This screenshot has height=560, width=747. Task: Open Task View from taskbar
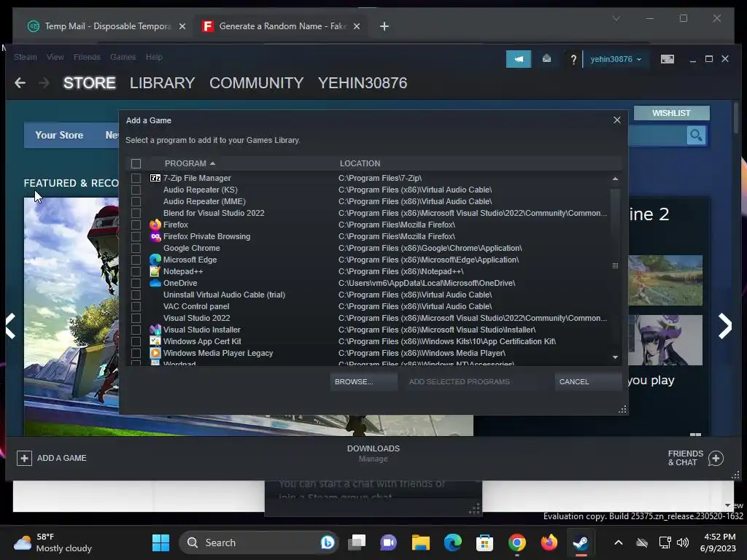356,542
